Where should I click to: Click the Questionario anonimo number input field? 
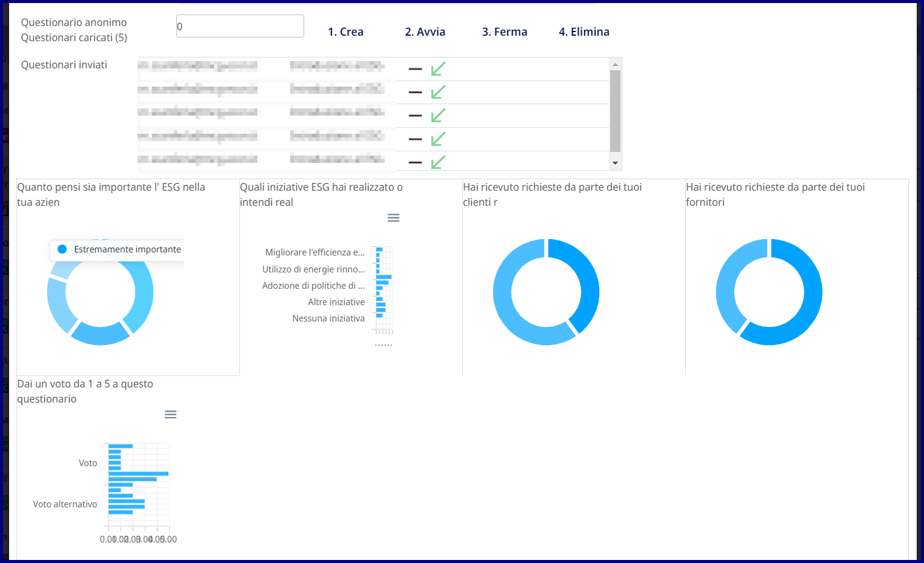(x=240, y=26)
